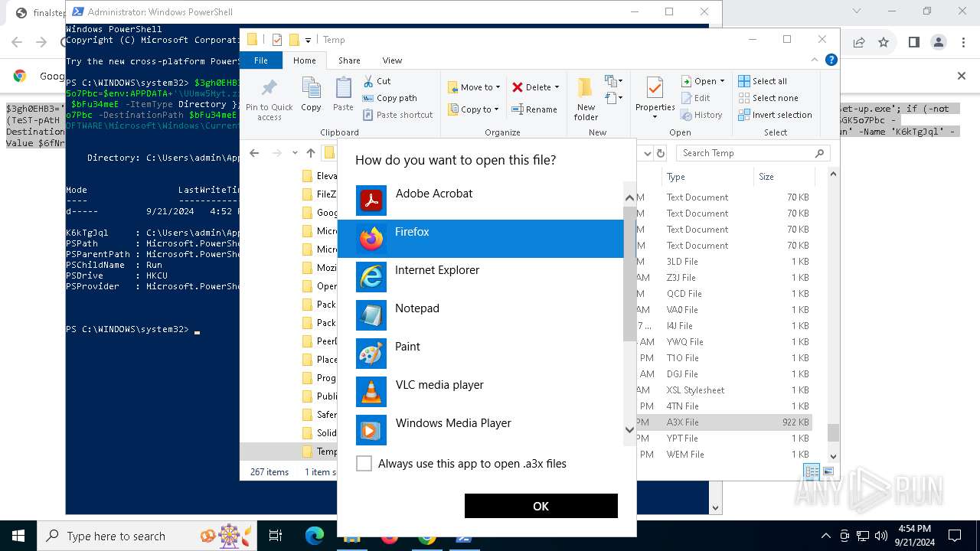Launch Microsoft Edge from the taskbar
This screenshot has width=980, height=551.
(315, 536)
